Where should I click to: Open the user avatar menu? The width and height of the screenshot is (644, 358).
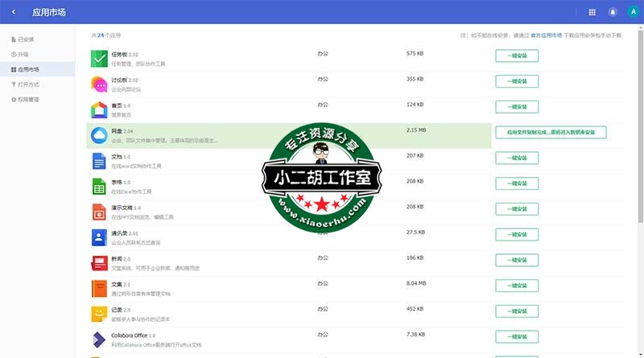[632, 12]
